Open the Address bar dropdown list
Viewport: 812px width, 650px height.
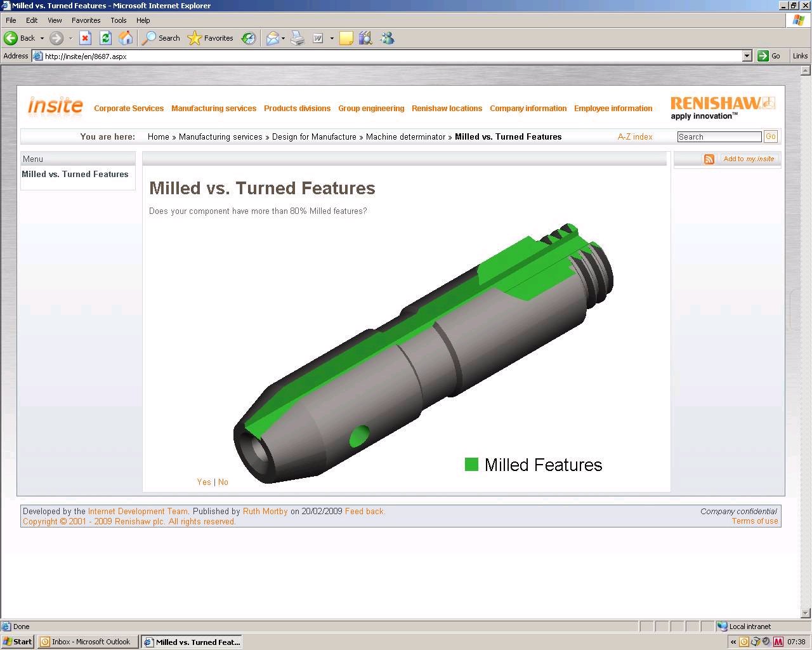coord(747,56)
